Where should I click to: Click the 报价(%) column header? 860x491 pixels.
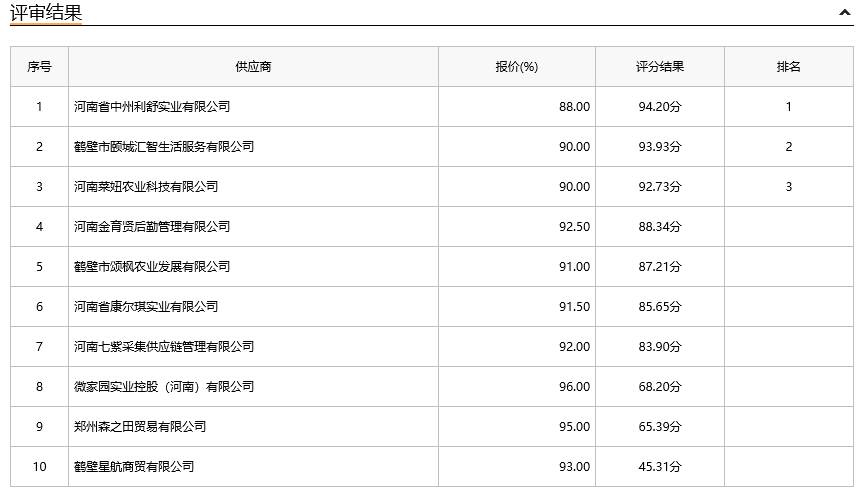[517, 67]
